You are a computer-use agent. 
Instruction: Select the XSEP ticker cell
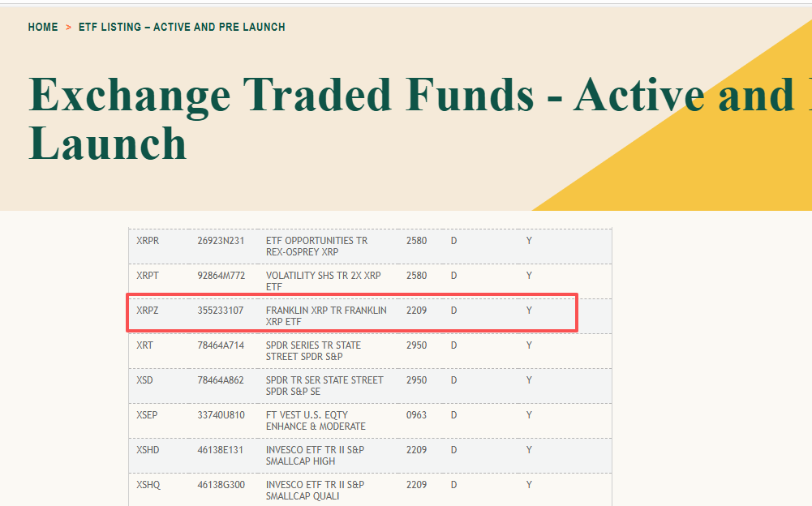pyautogui.click(x=148, y=415)
